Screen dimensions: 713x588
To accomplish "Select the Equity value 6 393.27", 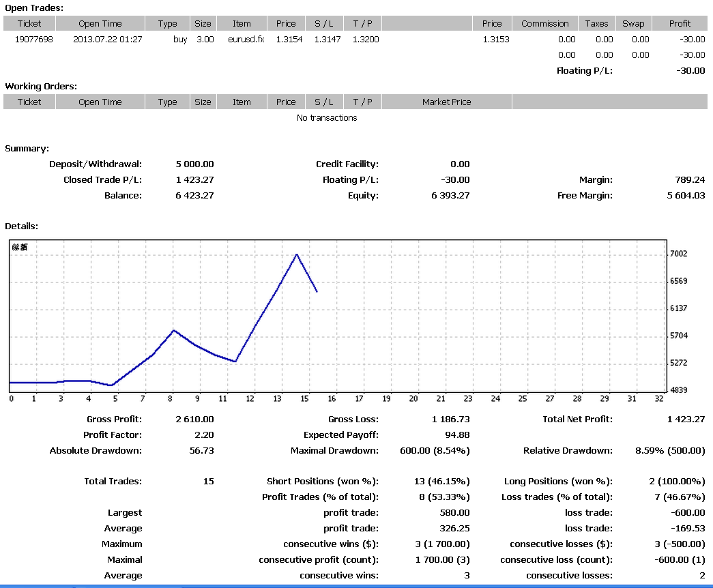I will pyautogui.click(x=450, y=196).
